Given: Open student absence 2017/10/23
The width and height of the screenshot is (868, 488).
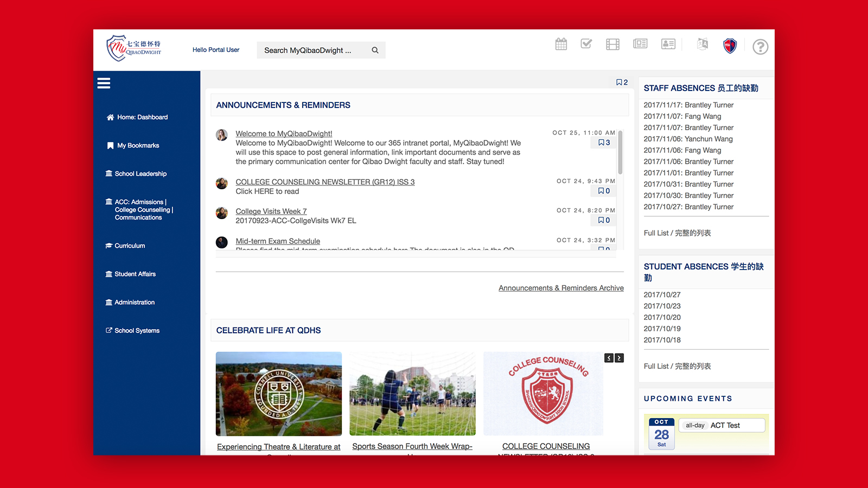Looking at the screenshot, I should pyautogui.click(x=662, y=306).
